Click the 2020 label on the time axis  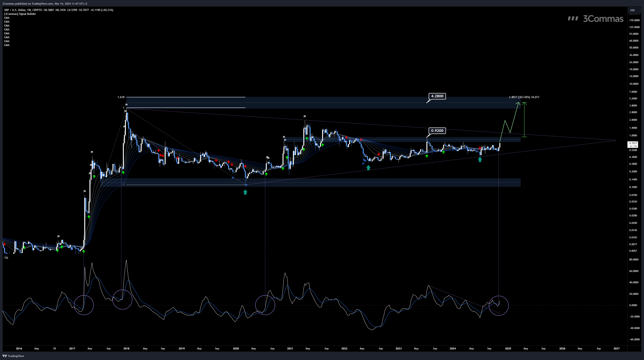coord(236,348)
